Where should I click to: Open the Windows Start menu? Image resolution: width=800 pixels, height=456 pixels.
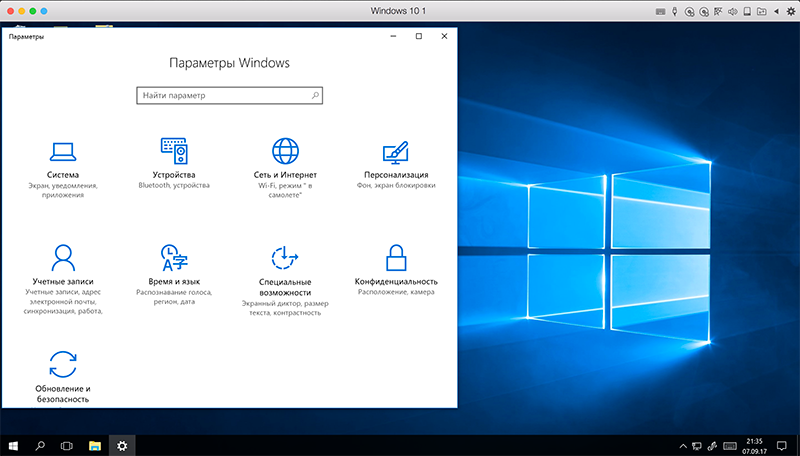(14, 445)
